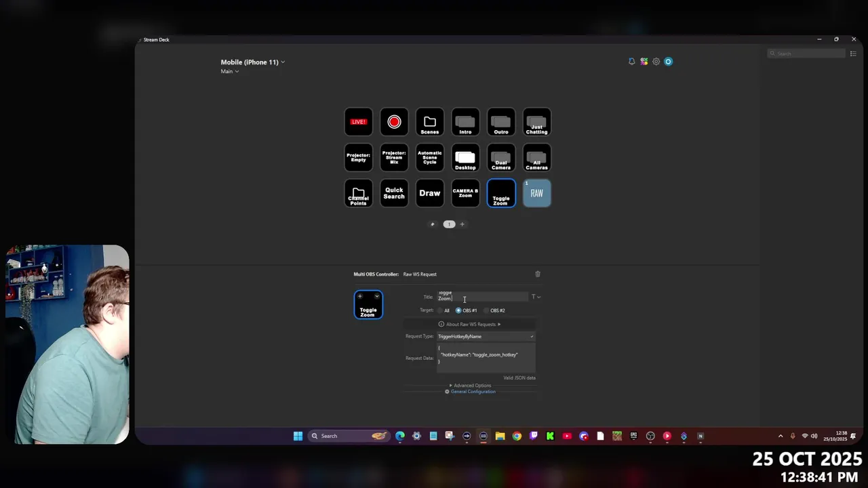
Task: Open the Channel Points folder key
Action: click(x=359, y=193)
